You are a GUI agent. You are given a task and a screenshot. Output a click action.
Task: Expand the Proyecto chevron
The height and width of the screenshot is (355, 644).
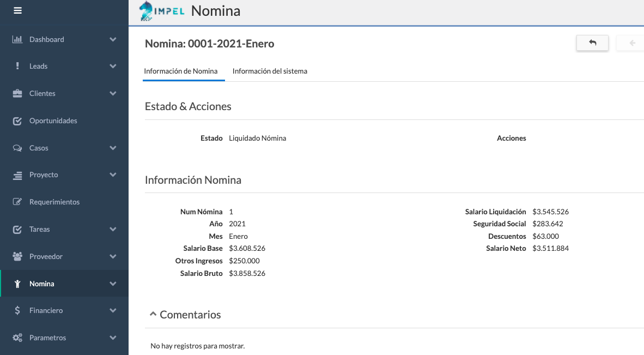[113, 175]
